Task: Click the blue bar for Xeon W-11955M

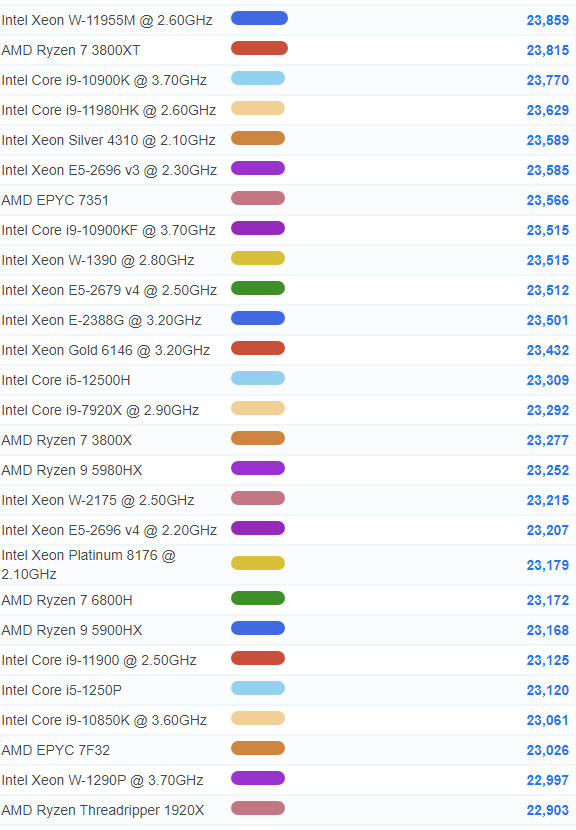Action: tap(259, 19)
